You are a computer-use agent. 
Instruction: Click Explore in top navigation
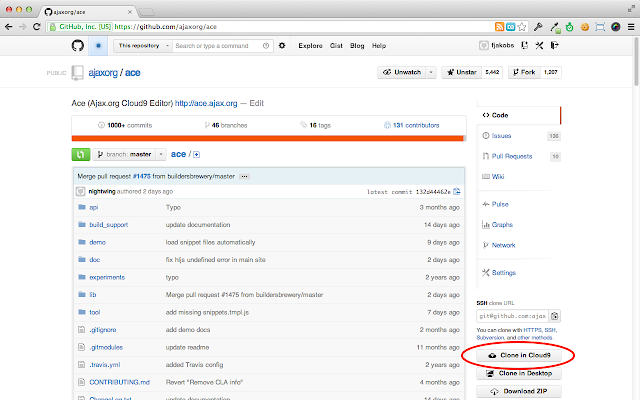click(x=310, y=46)
